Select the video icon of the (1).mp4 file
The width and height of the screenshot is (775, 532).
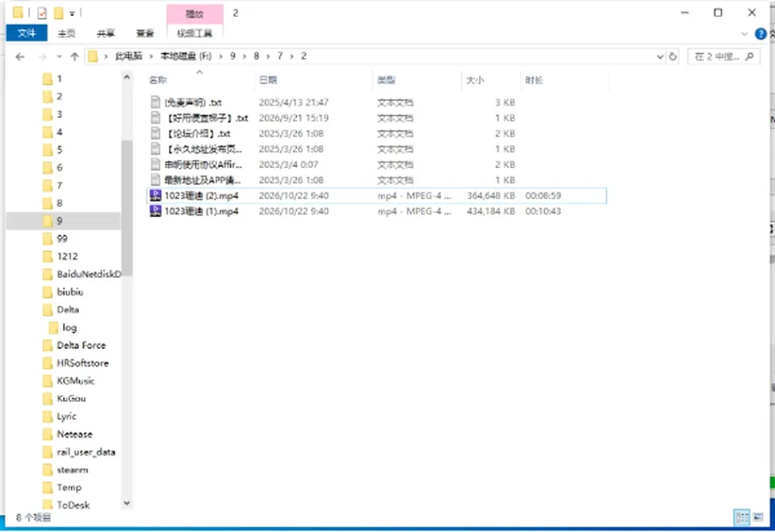point(156,212)
